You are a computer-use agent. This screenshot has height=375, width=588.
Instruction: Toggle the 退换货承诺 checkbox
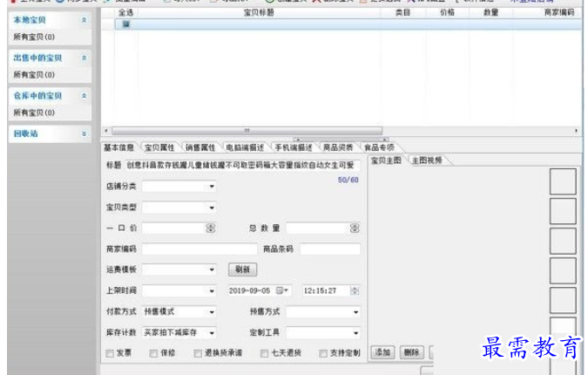[198, 353]
